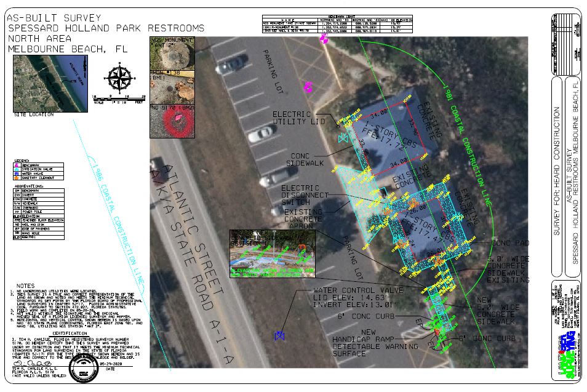Click the surveyor's round seal stamp
Viewport: 587px width, 392px height.
84,368
